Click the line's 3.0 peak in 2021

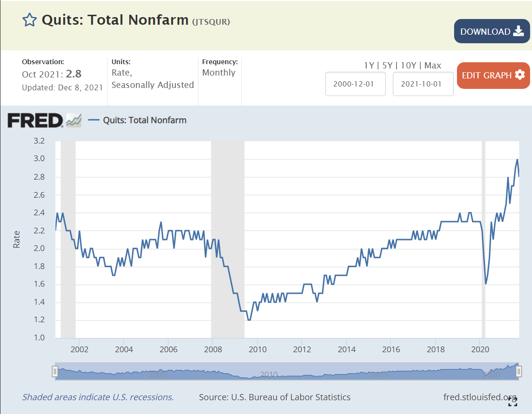pos(517,160)
